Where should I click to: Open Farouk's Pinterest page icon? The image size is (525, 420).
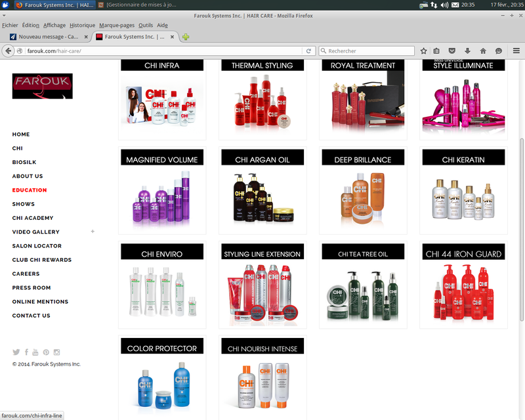(46, 352)
